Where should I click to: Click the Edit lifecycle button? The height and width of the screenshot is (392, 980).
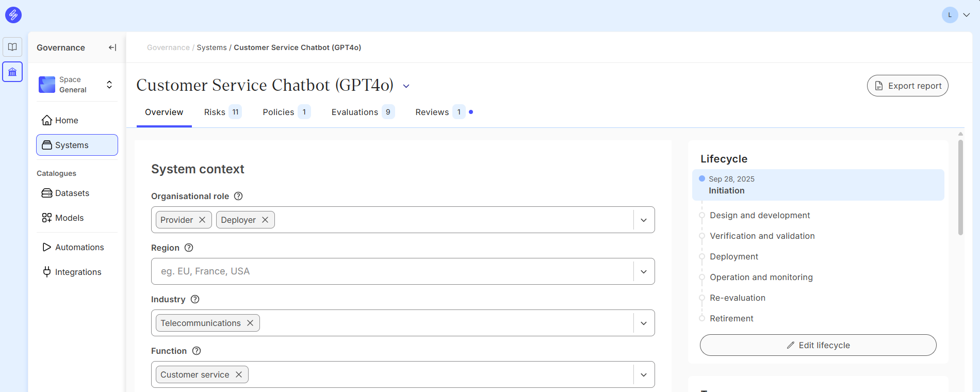click(818, 345)
